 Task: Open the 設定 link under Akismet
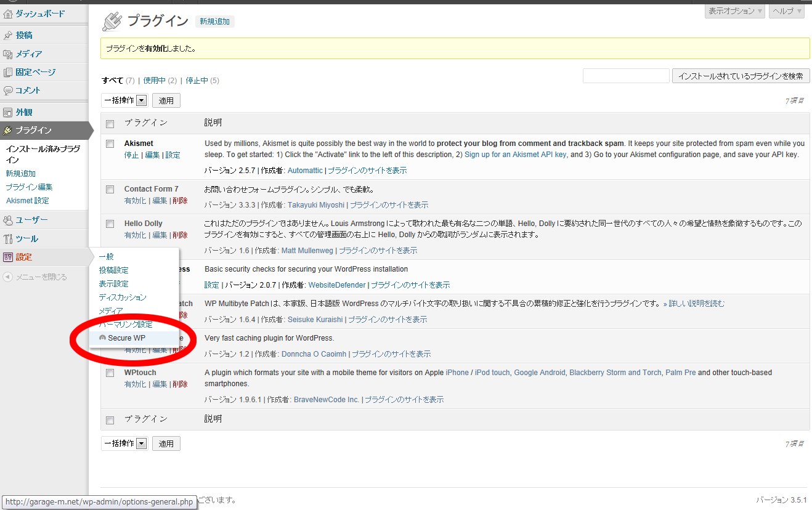173,155
